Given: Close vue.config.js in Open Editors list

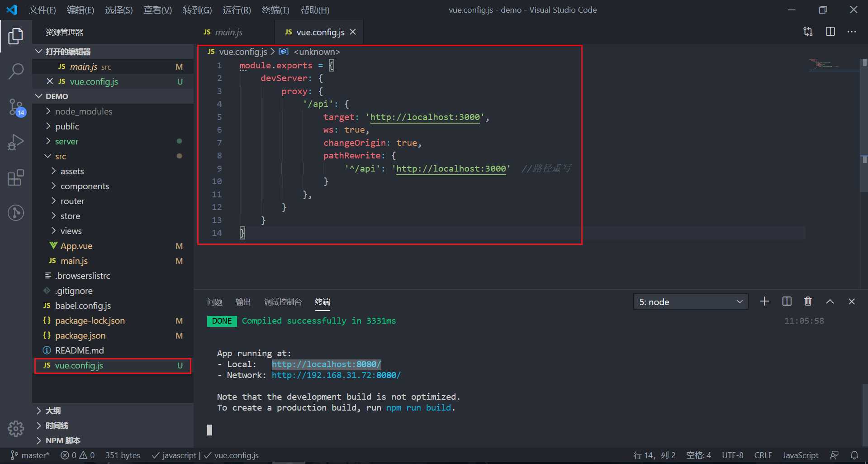Looking at the screenshot, I should click(50, 81).
